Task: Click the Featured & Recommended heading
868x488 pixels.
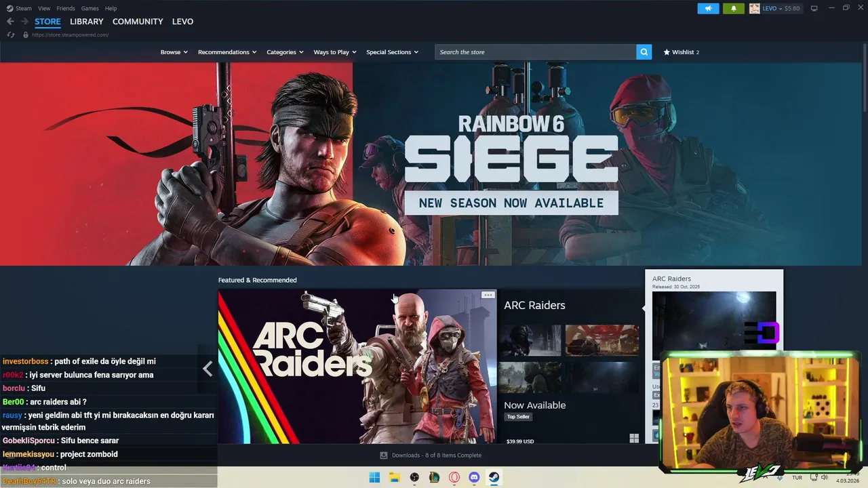Action: [x=257, y=280]
